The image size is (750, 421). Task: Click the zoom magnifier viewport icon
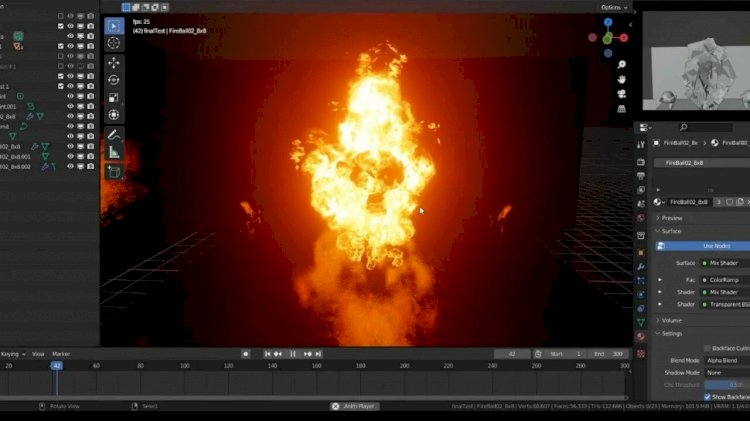621,64
